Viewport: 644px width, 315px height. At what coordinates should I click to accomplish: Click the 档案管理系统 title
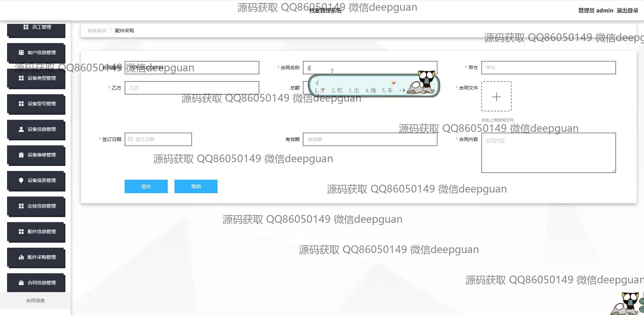click(x=325, y=11)
